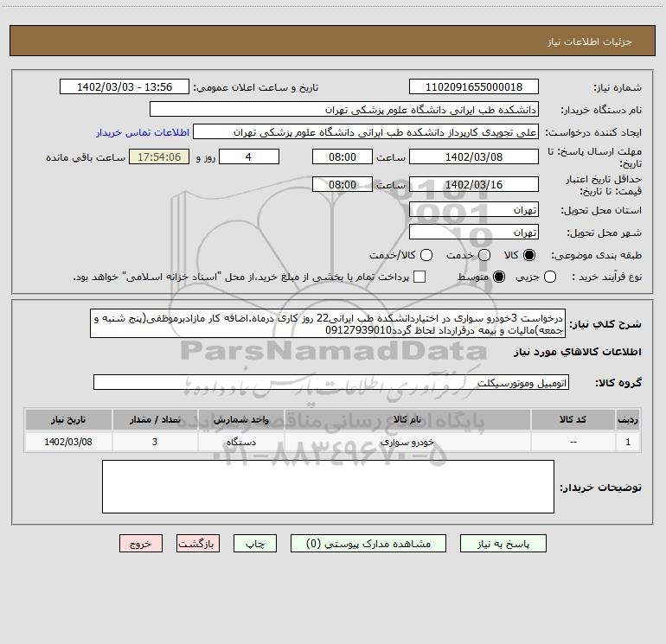Click the empty توضیحات خریدار text area

point(328,487)
